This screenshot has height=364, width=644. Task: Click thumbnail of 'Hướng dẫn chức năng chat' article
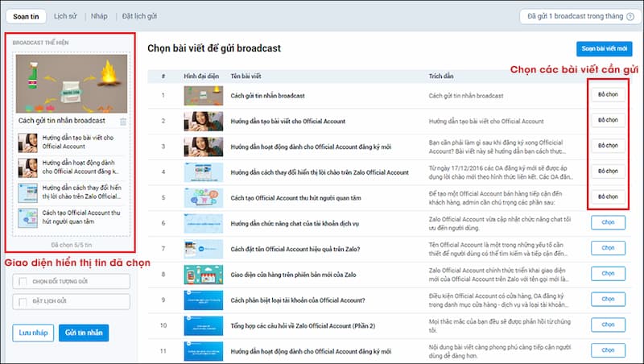tap(204, 224)
